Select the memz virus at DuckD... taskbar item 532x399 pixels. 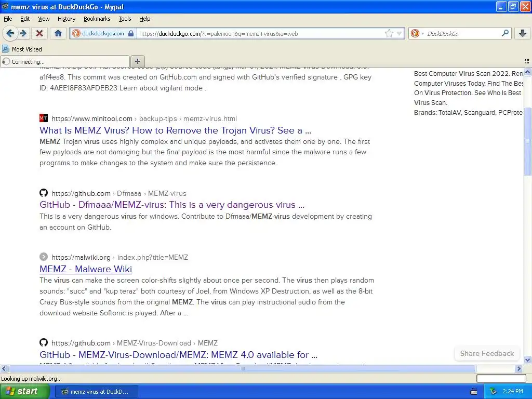pos(96,392)
